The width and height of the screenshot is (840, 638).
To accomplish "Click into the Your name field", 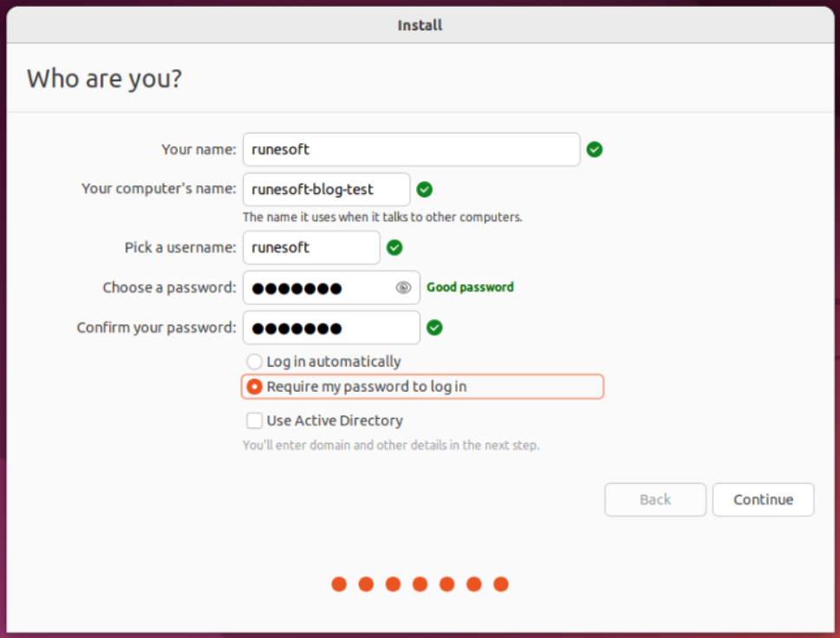I will click(x=411, y=149).
